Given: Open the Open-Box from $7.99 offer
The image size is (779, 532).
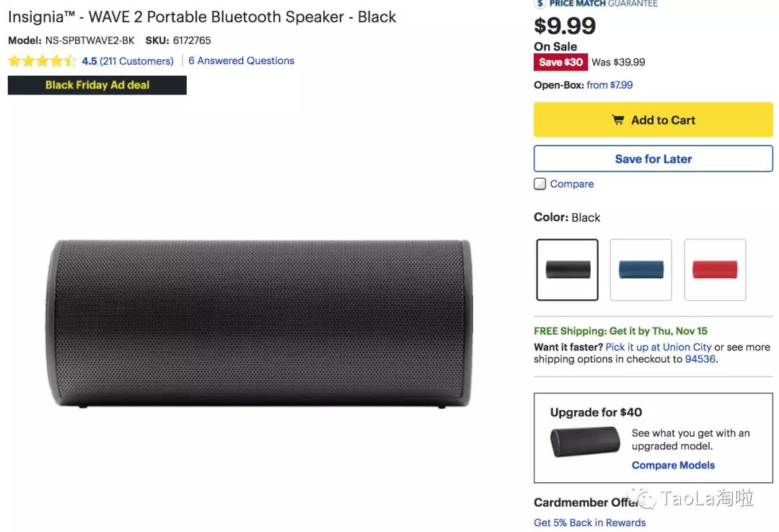Looking at the screenshot, I should point(609,85).
